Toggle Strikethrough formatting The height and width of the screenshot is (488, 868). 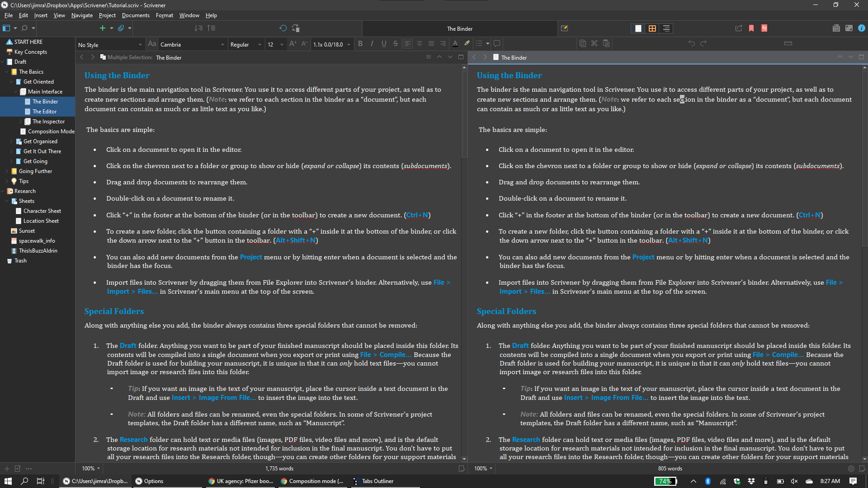coord(396,43)
